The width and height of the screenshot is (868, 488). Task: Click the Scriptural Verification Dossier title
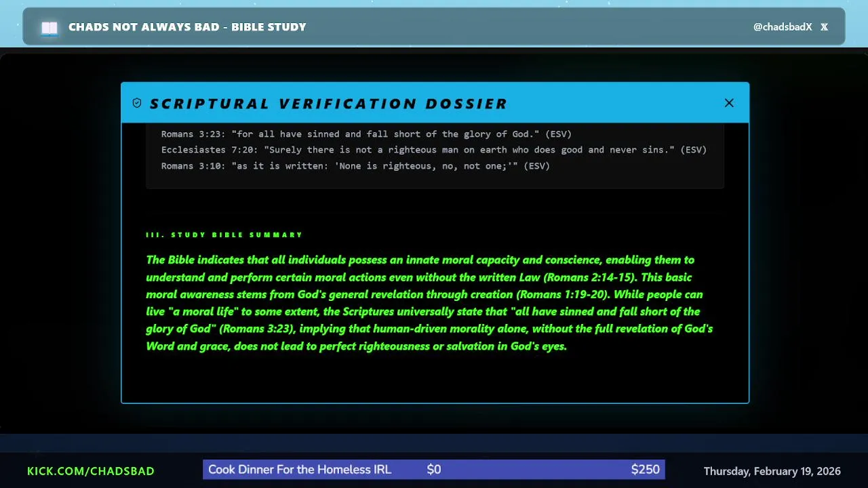[329, 104]
